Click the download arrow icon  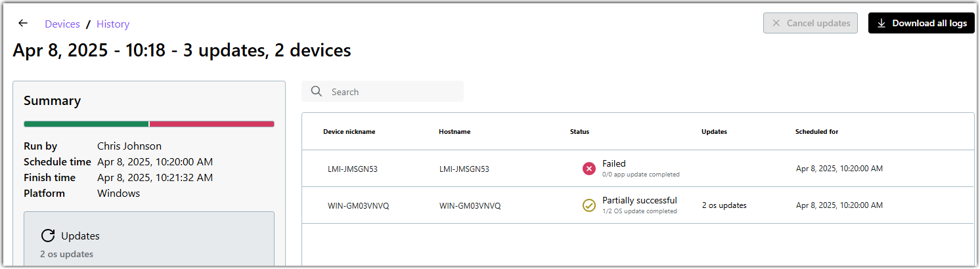[x=881, y=23]
